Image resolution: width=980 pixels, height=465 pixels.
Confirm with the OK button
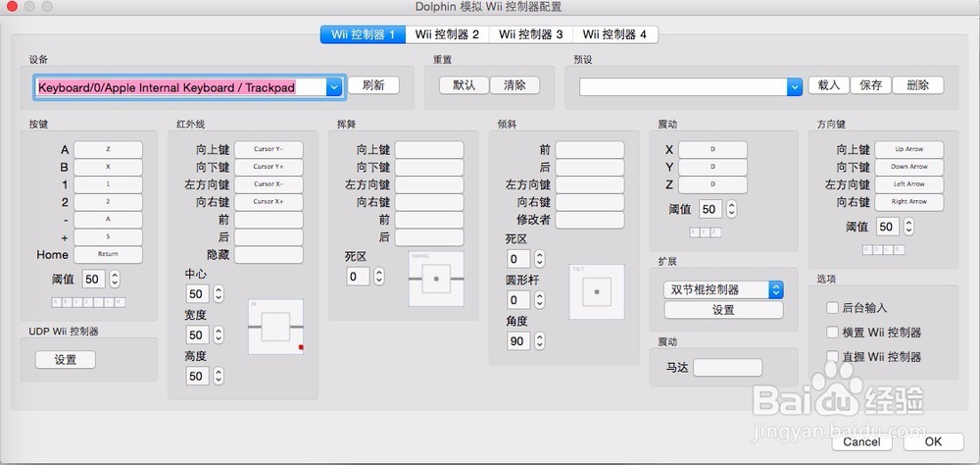pos(933,441)
